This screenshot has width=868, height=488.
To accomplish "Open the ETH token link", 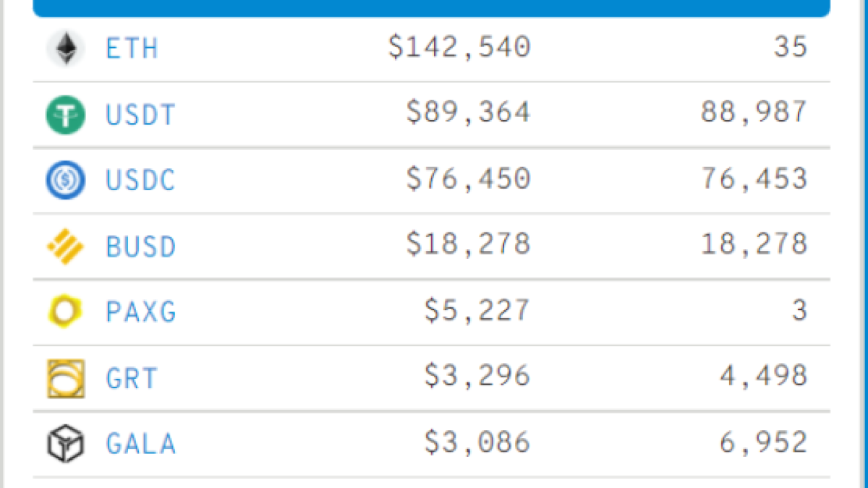I will 132,48.
